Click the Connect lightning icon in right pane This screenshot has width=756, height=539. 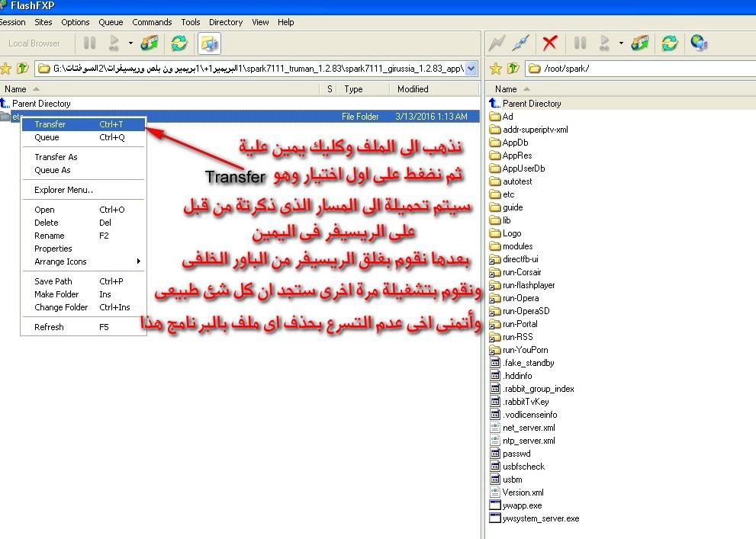(497, 43)
